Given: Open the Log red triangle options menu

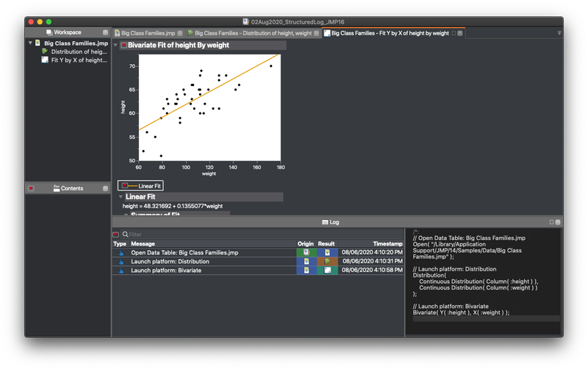Looking at the screenshot, I should pos(116,234).
